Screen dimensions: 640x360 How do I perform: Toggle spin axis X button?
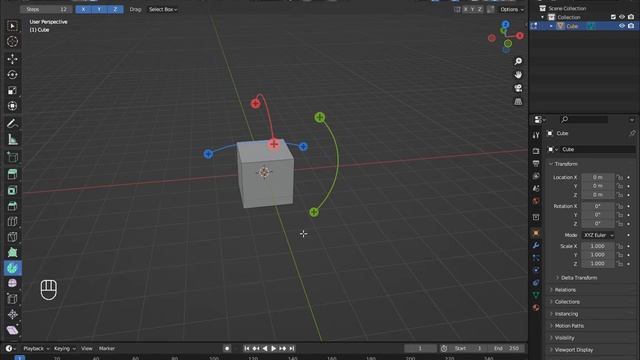coord(83,9)
